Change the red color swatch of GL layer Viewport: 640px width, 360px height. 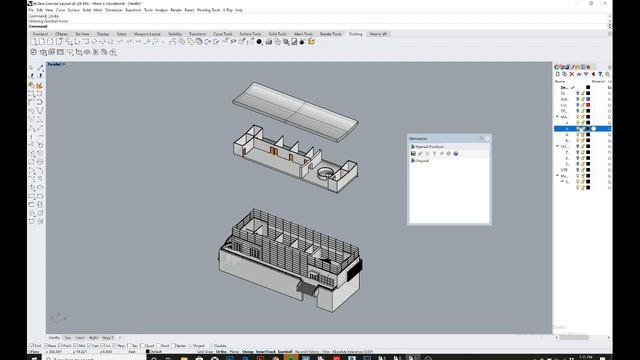click(x=588, y=105)
